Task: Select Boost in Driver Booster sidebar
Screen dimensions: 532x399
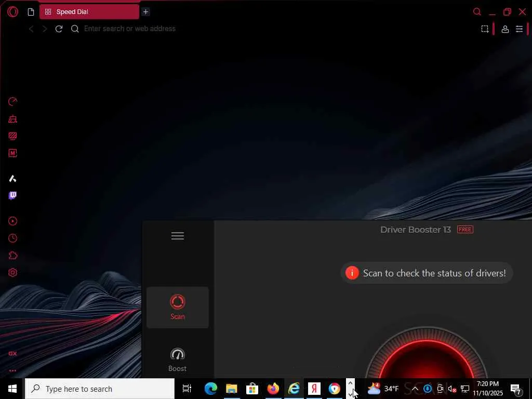Action: [x=178, y=360]
